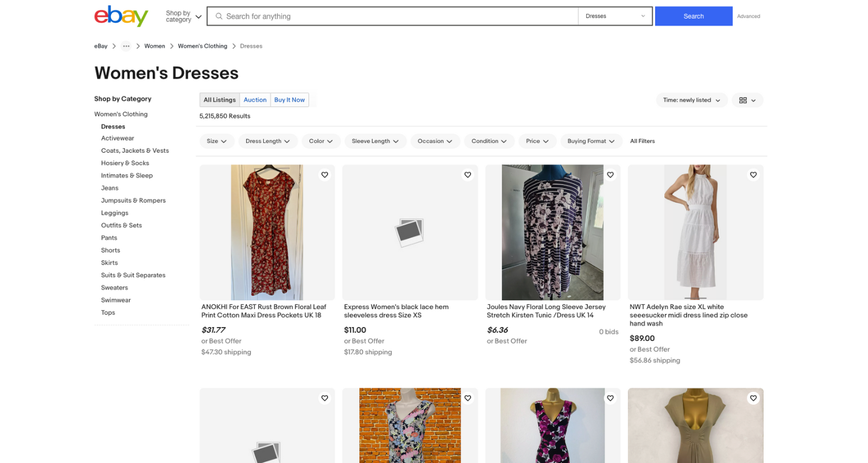
Task: Select the All Listings tab
Action: click(220, 100)
